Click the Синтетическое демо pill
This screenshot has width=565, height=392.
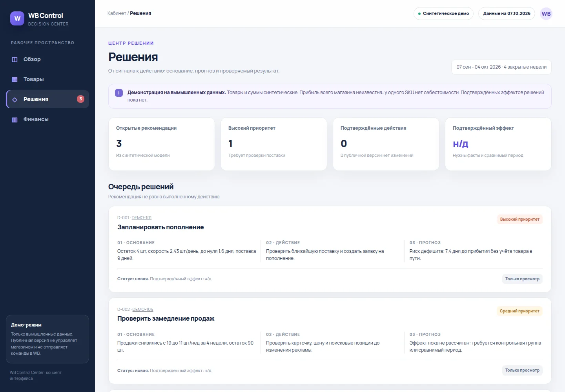click(443, 14)
